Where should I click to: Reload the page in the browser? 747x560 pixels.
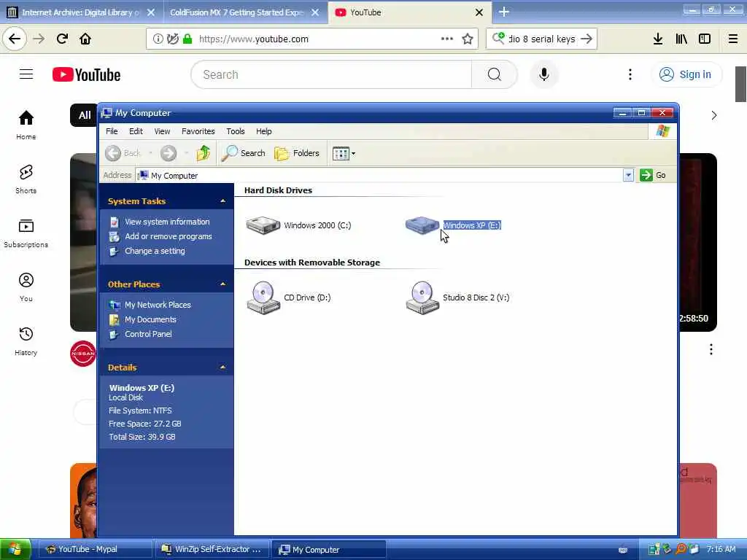62,39
